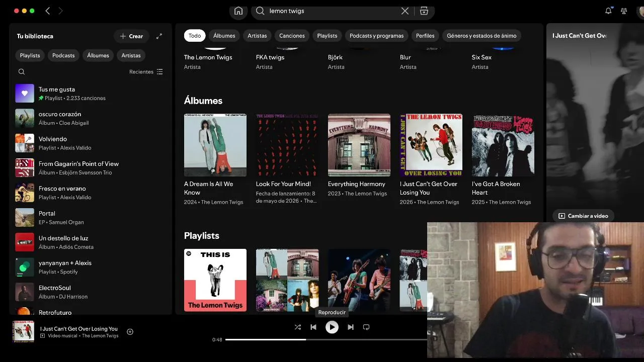Filter library by Álbumes chip

pyautogui.click(x=98, y=55)
